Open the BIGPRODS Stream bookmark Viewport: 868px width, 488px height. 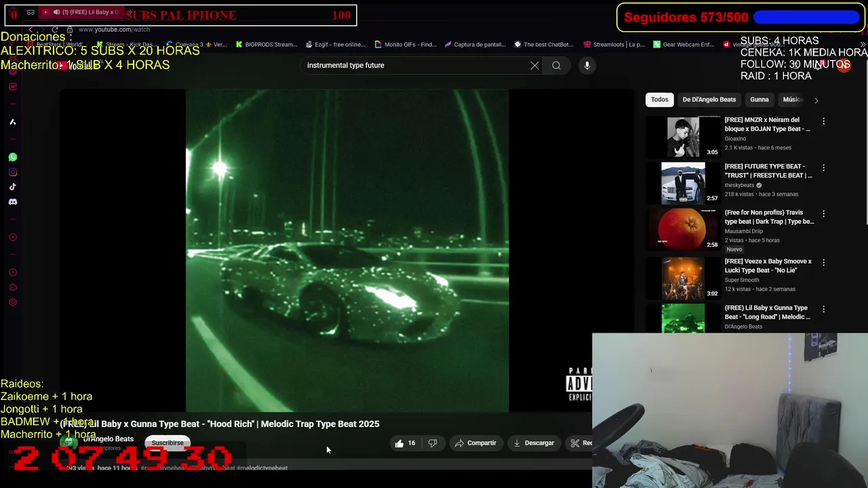[266, 45]
